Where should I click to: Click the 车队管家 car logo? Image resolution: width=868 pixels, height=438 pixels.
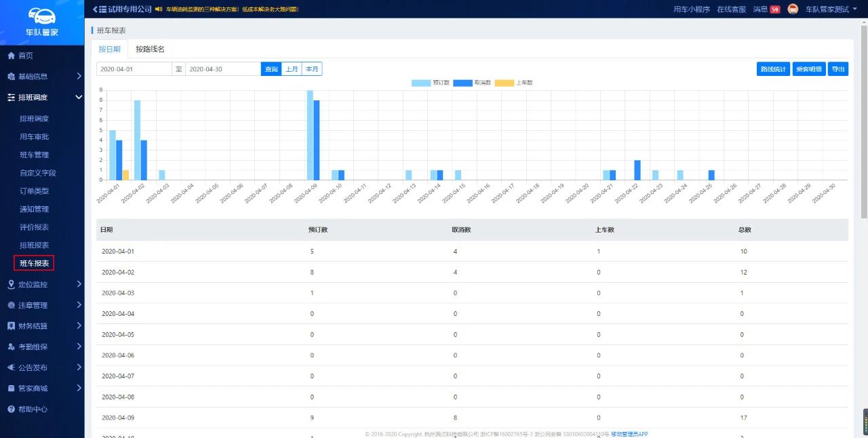pos(42,17)
